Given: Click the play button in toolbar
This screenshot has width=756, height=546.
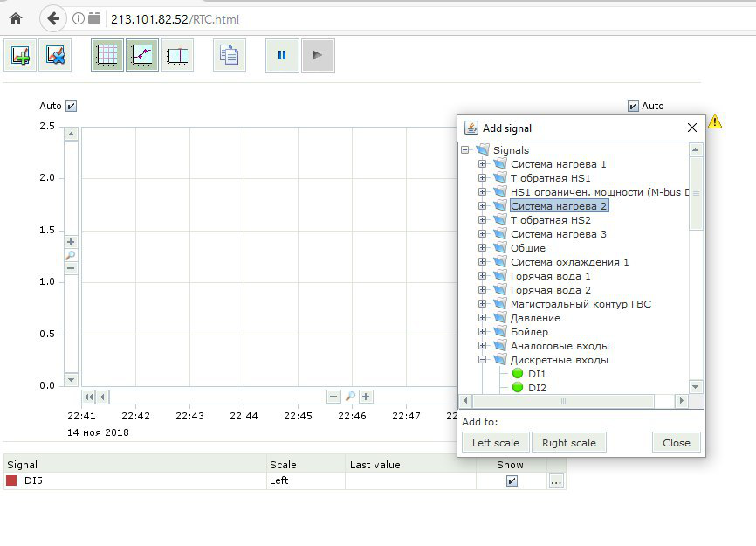Looking at the screenshot, I should [318, 55].
